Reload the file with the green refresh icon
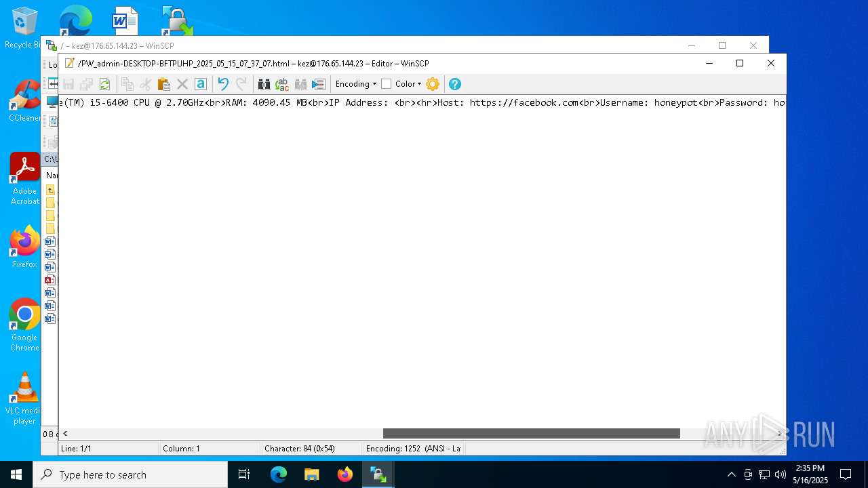The width and height of the screenshot is (868, 488). (x=104, y=84)
